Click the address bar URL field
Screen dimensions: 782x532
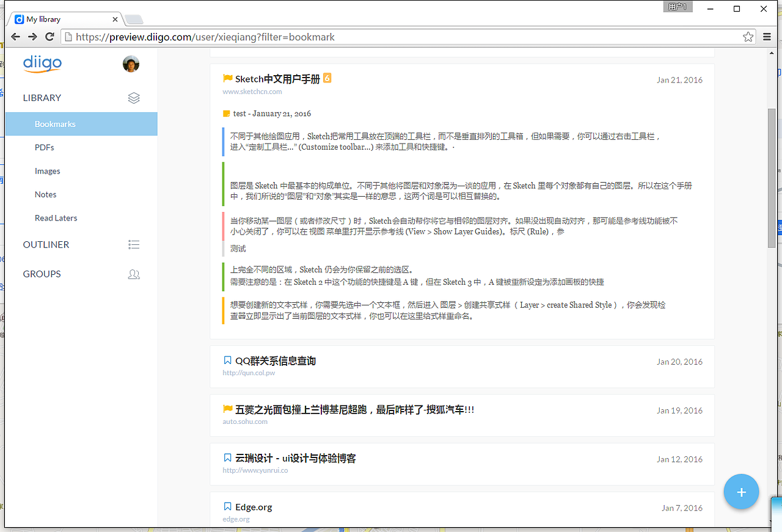click(408, 37)
